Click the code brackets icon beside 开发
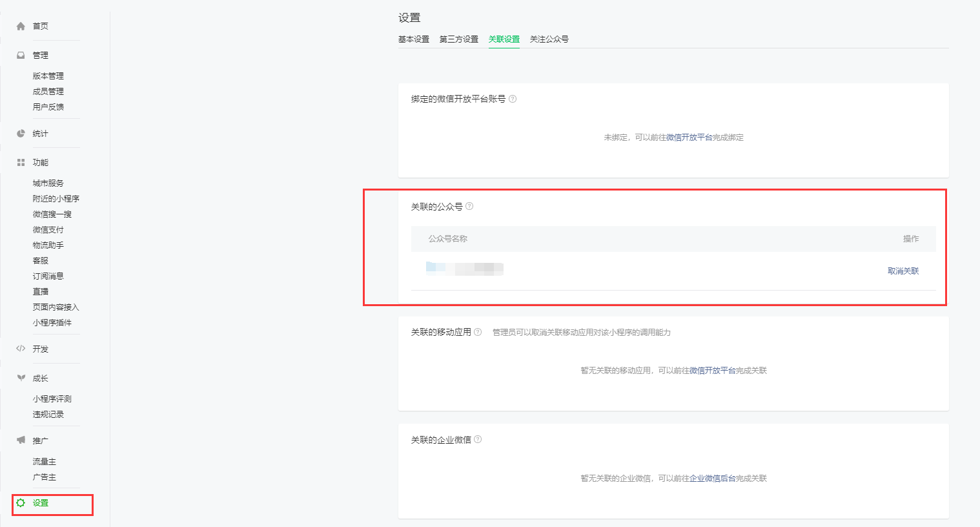Viewport: 980px width, 527px height. click(21, 349)
